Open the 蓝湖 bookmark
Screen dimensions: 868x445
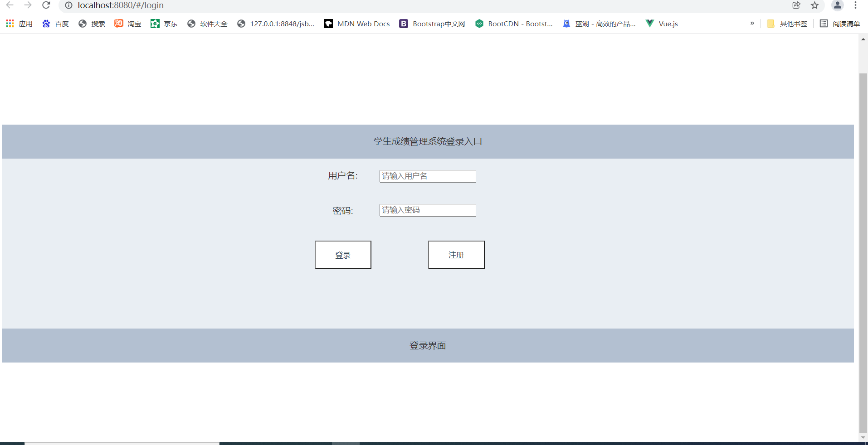tap(599, 24)
